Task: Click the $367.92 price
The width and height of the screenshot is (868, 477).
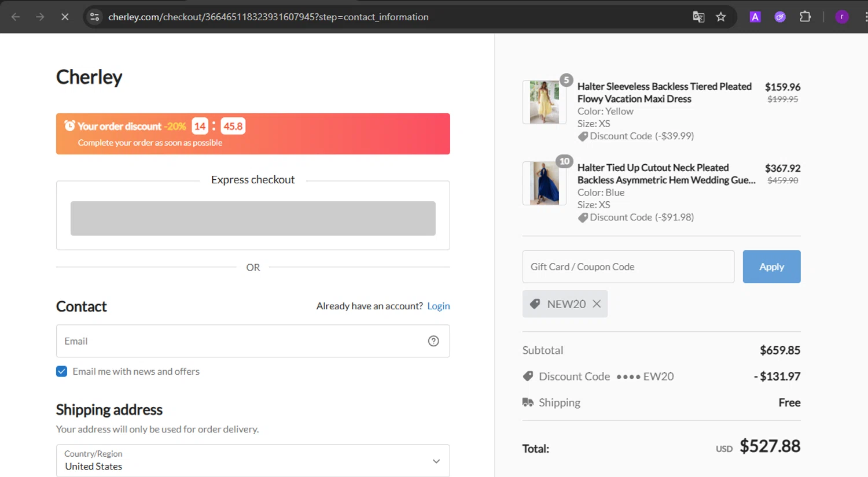Action: [782, 168]
